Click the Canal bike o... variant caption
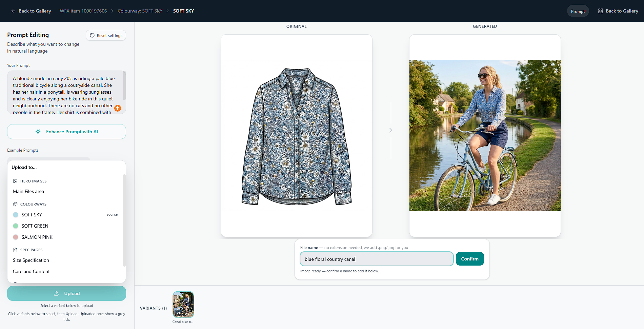 click(183, 322)
